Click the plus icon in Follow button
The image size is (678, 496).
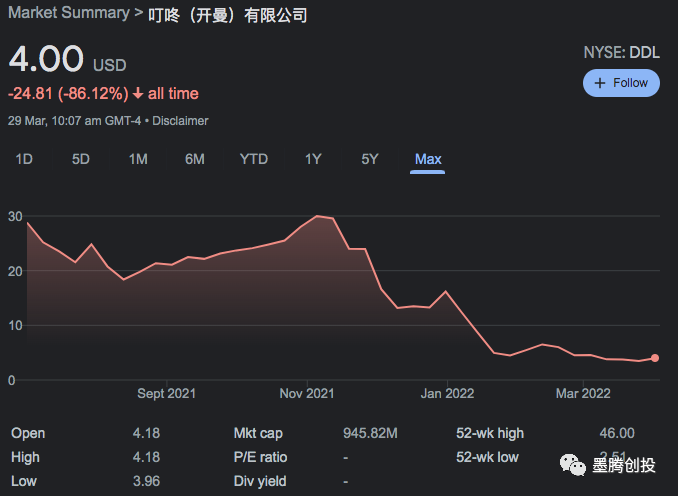[x=600, y=83]
